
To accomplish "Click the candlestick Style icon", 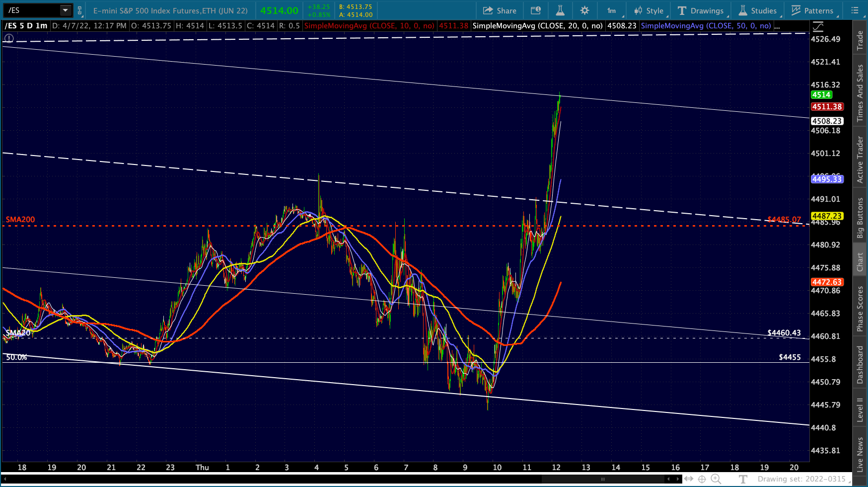I will (638, 10).
